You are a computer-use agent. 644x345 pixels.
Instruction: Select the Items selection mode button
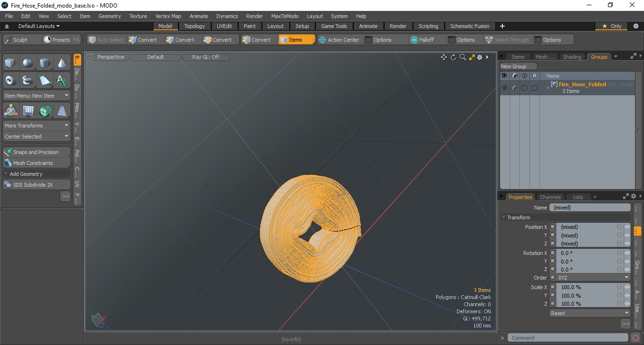[296, 40]
